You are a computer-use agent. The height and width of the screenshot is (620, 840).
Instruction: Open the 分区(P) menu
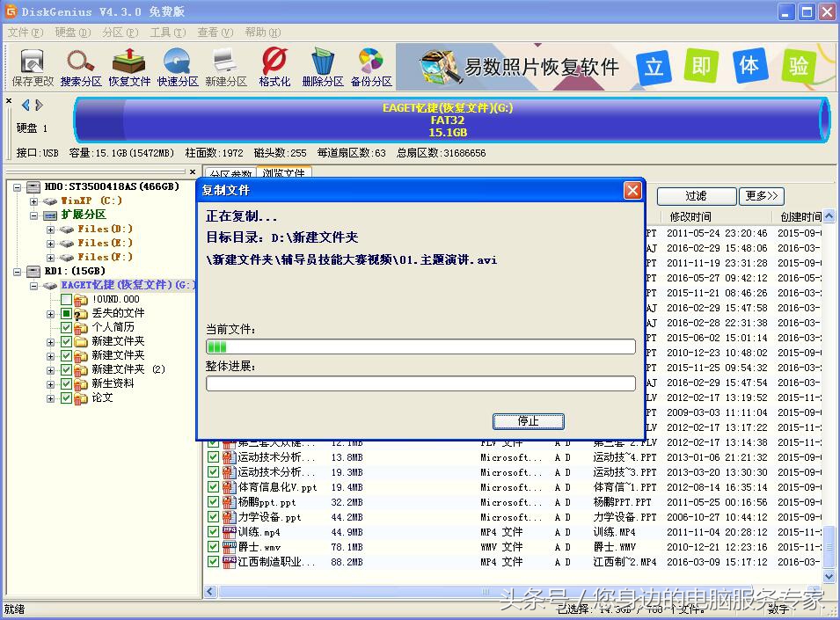click(x=120, y=33)
